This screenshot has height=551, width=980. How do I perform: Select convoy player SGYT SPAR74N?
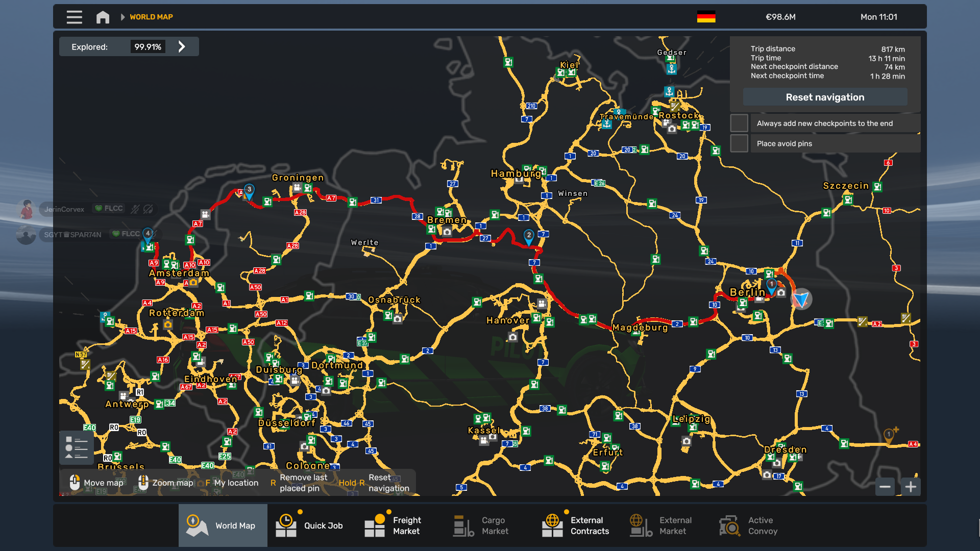coord(72,235)
